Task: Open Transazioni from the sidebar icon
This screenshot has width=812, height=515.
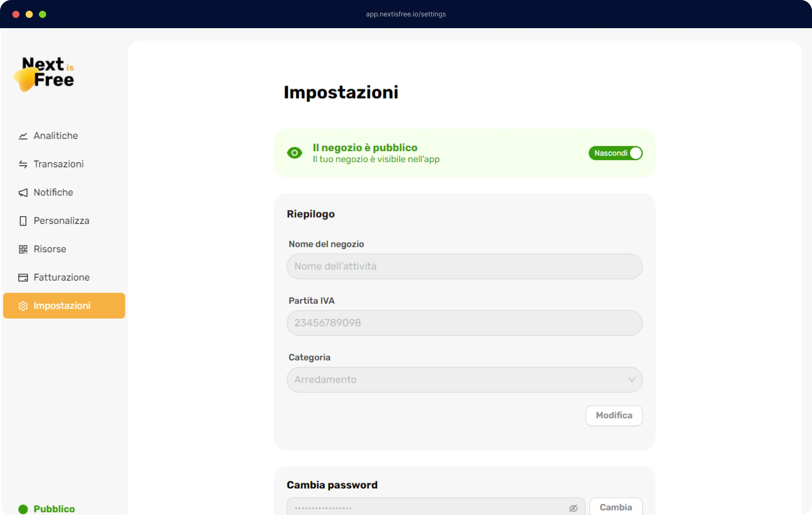Action: tap(23, 164)
